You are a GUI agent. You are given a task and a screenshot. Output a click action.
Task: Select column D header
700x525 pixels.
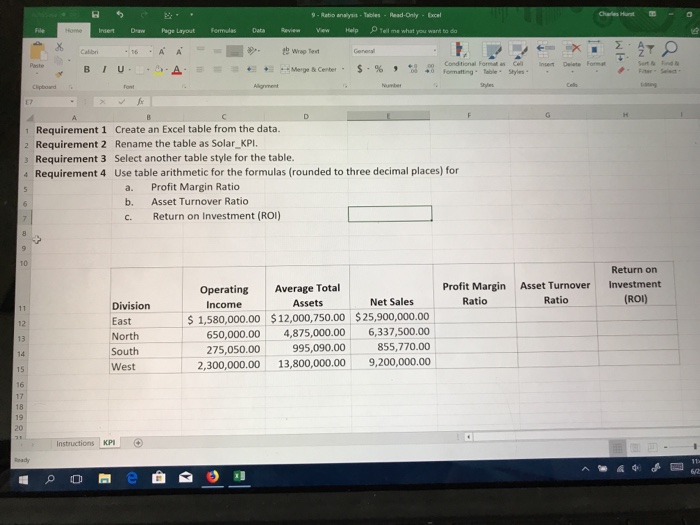tap(306, 117)
